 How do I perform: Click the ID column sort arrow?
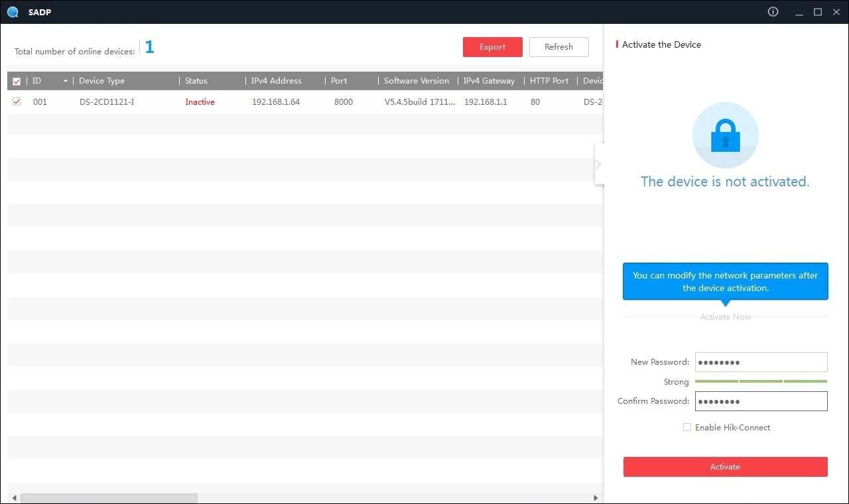(66, 80)
